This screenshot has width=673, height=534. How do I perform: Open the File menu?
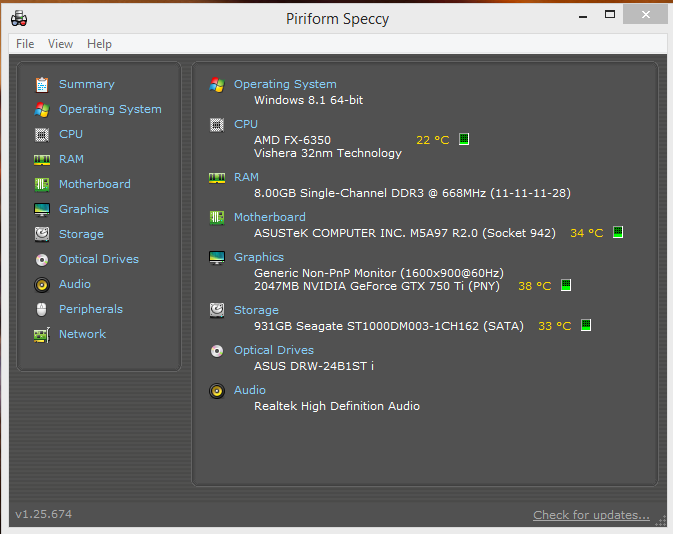point(25,44)
